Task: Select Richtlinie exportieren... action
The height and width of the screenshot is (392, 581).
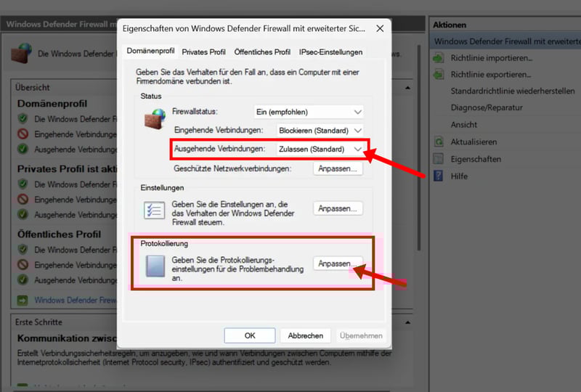Action: pyautogui.click(x=491, y=75)
